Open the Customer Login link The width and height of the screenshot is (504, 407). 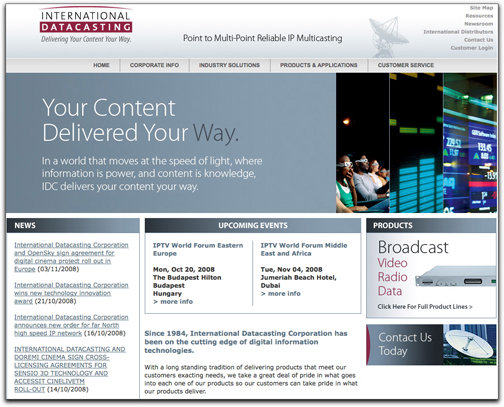472,48
